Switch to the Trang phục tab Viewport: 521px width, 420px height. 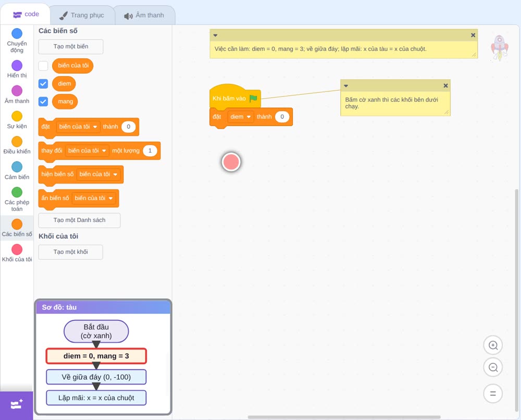pos(82,15)
